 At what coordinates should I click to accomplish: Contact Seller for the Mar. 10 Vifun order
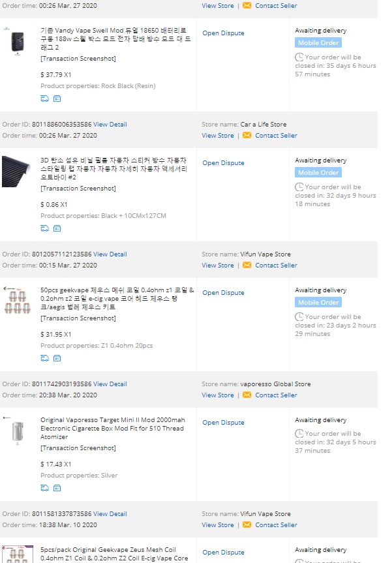(x=276, y=525)
